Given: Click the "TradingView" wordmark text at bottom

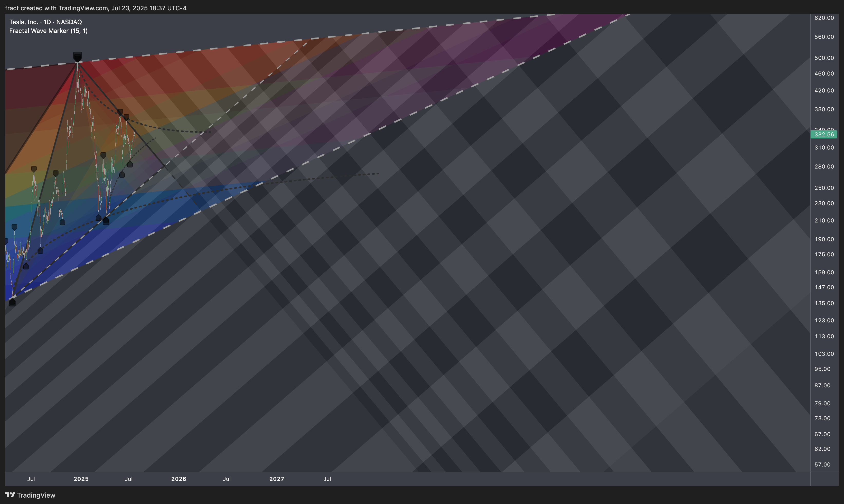Looking at the screenshot, I should click(x=36, y=495).
